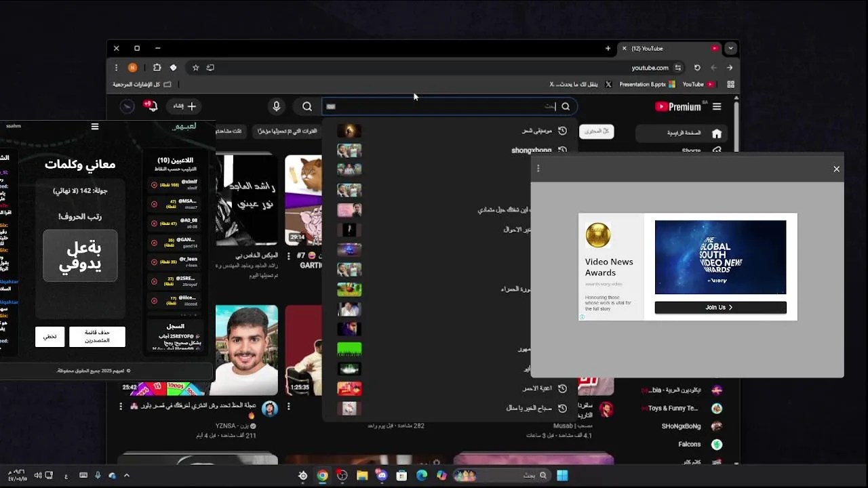
Task: Click the golden Video News Awards logo
Action: [598, 236]
